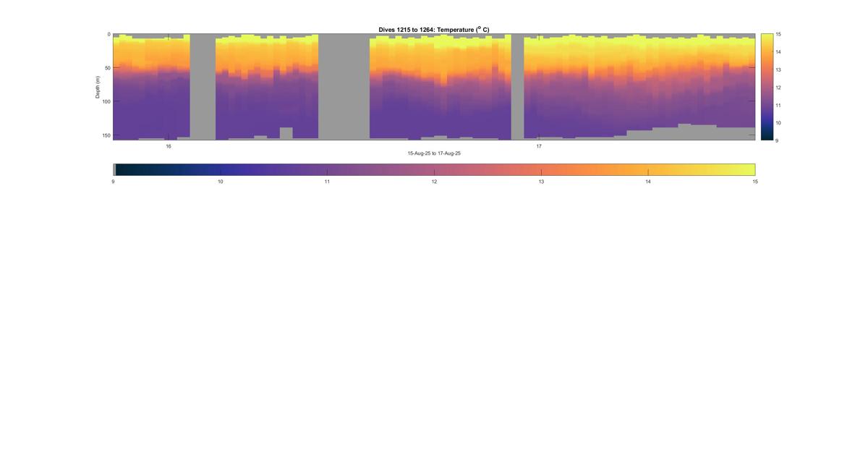Select the depth tick label "0"
This screenshot has width=868, height=450.
(x=109, y=34)
